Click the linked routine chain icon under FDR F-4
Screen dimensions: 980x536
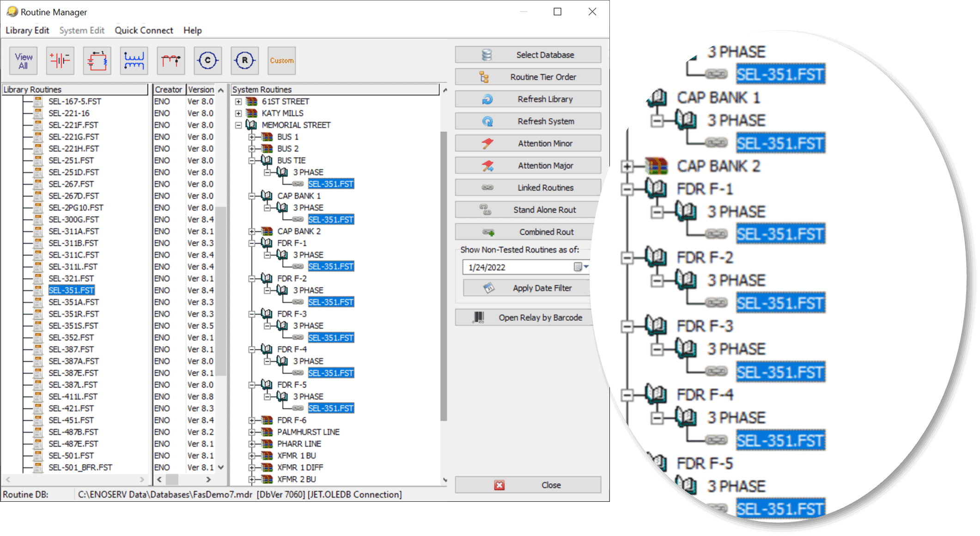tap(298, 373)
